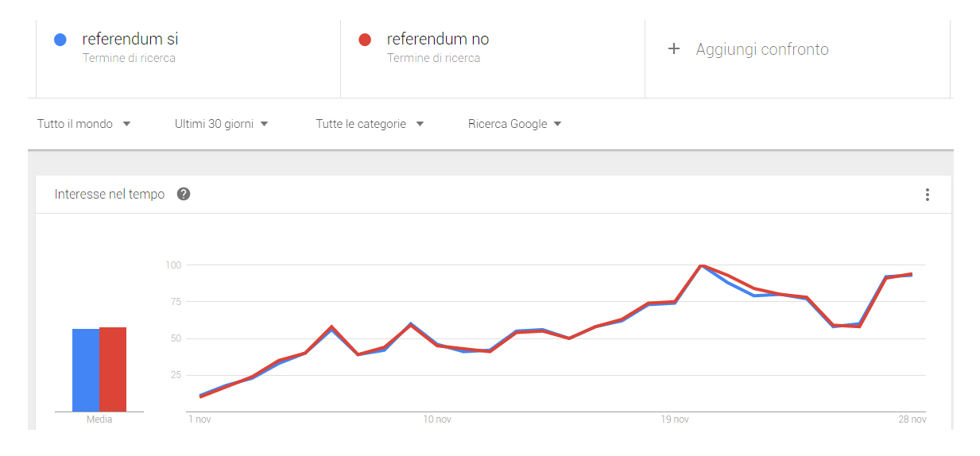Click the Aggiungi confronto text
The image size is (980, 456).
[x=762, y=49]
